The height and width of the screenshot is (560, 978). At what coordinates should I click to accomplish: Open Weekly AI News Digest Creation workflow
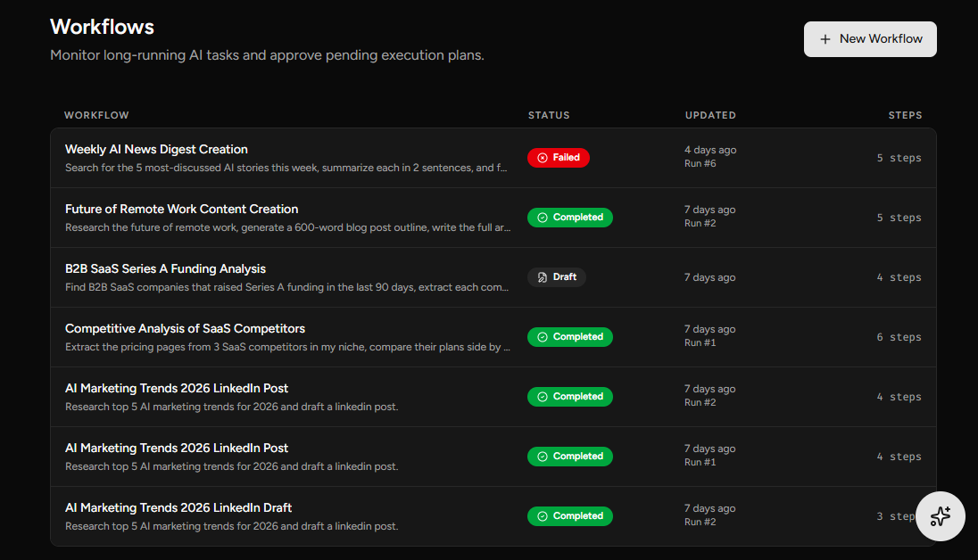pyautogui.click(x=156, y=149)
